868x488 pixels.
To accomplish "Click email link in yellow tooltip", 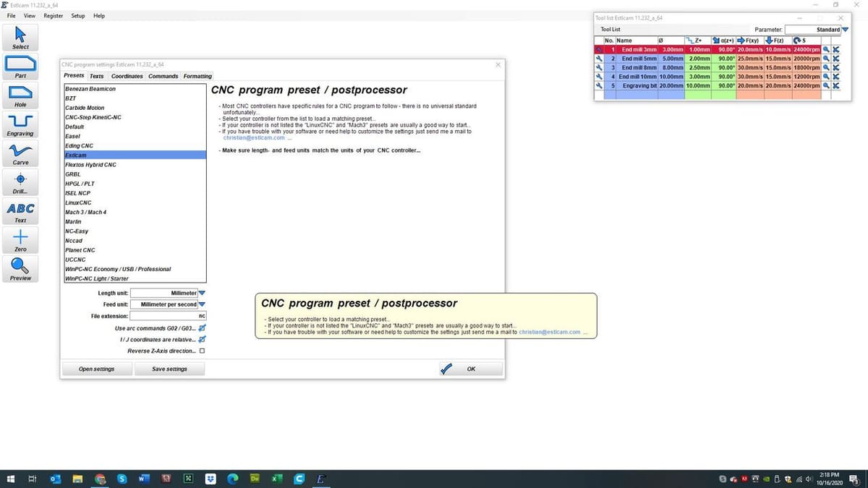I will click(550, 332).
